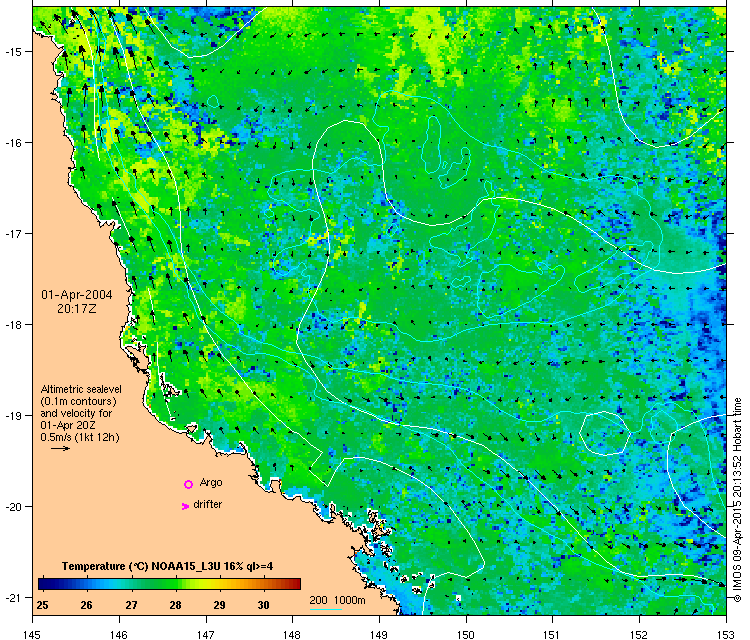The width and height of the screenshot is (750, 640).
Task: Click the '0.5m/s (1kt 12h)' scale text
Action: tap(80, 437)
